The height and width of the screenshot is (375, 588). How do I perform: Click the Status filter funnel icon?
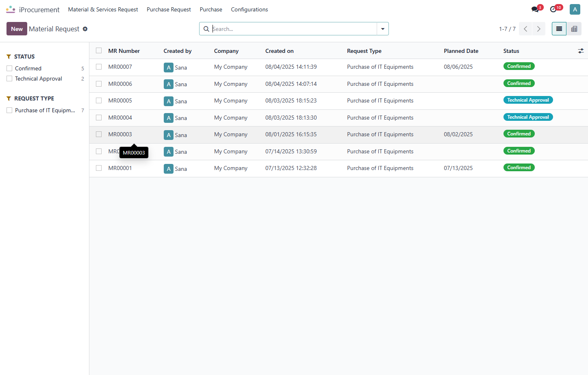click(x=9, y=57)
